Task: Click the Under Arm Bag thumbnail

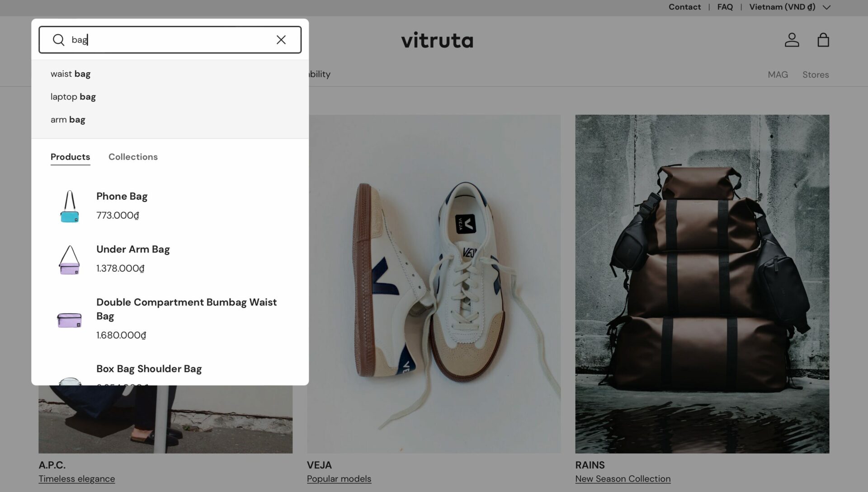Action: 70,259
